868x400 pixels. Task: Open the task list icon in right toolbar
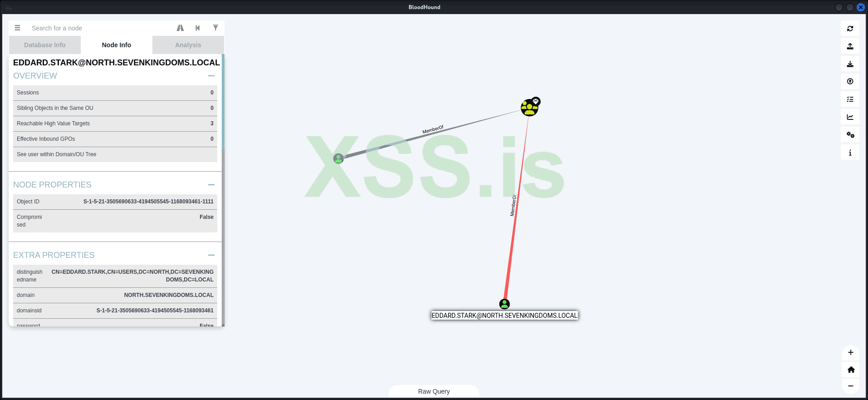point(850,99)
